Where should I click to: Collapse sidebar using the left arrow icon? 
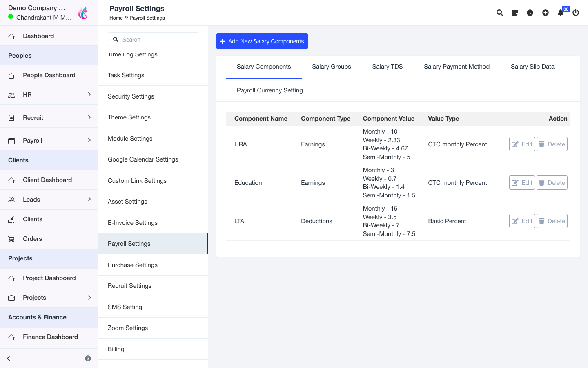point(9,359)
